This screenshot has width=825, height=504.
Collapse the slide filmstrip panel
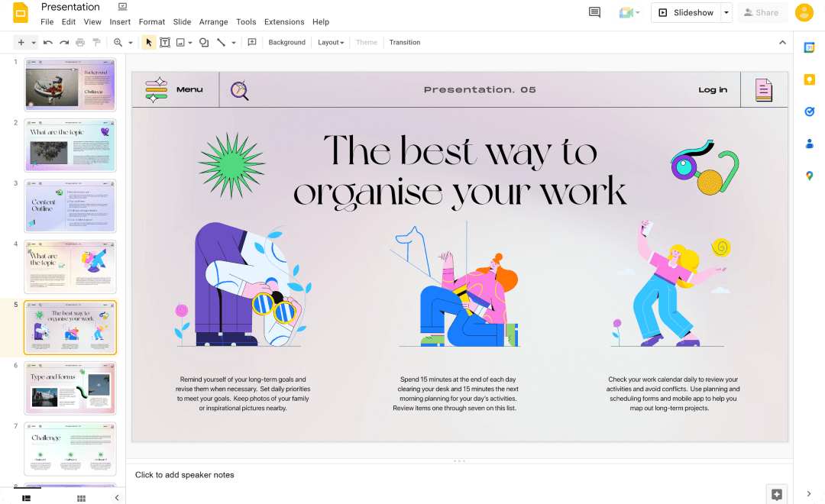tap(117, 498)
